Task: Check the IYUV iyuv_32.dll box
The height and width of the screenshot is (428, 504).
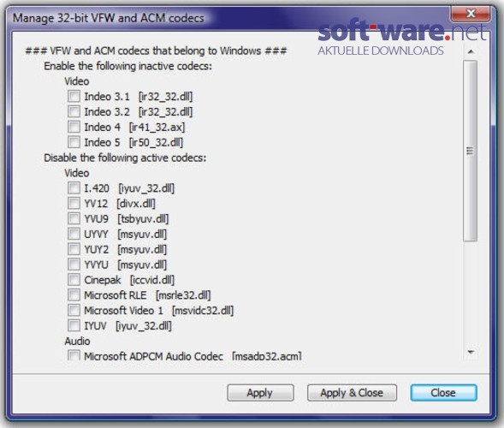Action: 74,325
